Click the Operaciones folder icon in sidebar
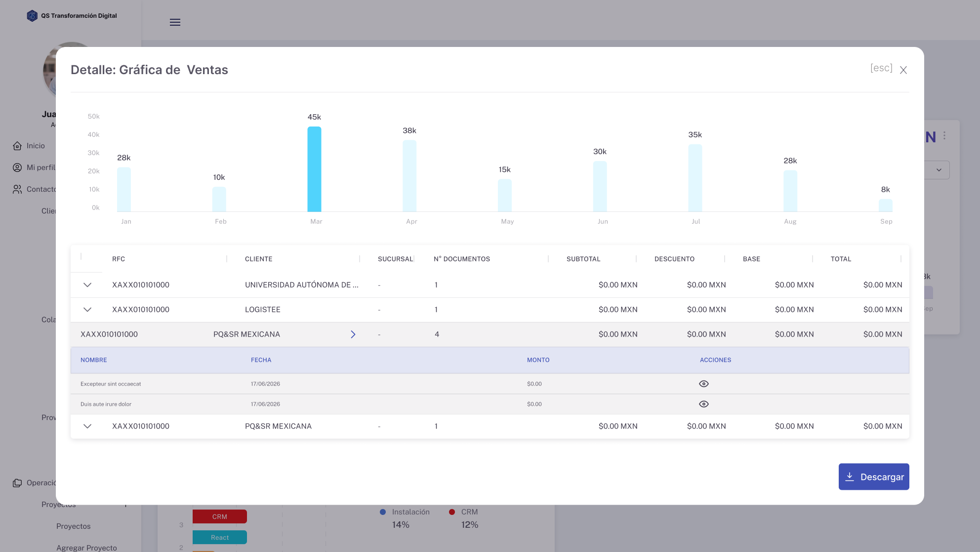The width and height of the screenshot is (980, 552). [17, 483]
